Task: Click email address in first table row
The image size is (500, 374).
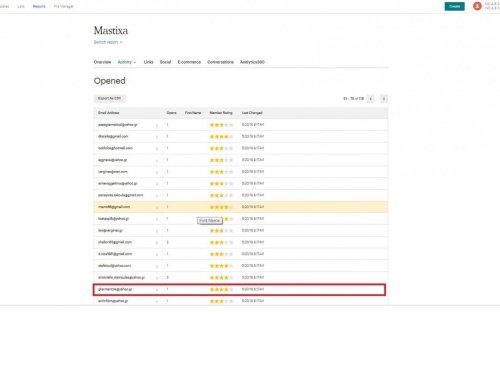Action: click(x=117, y=125)
